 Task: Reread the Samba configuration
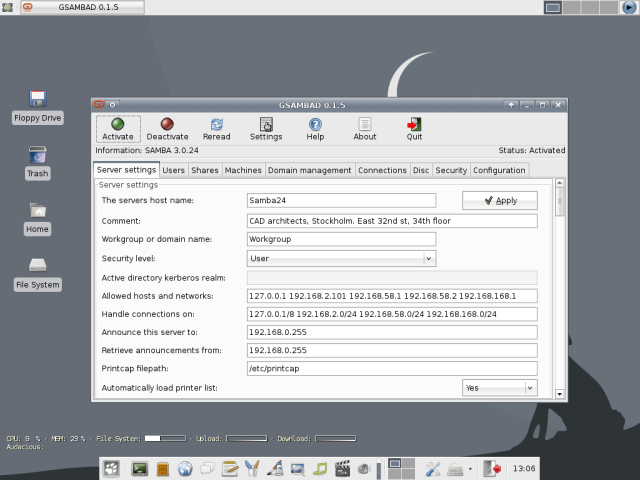click(216, 129)
